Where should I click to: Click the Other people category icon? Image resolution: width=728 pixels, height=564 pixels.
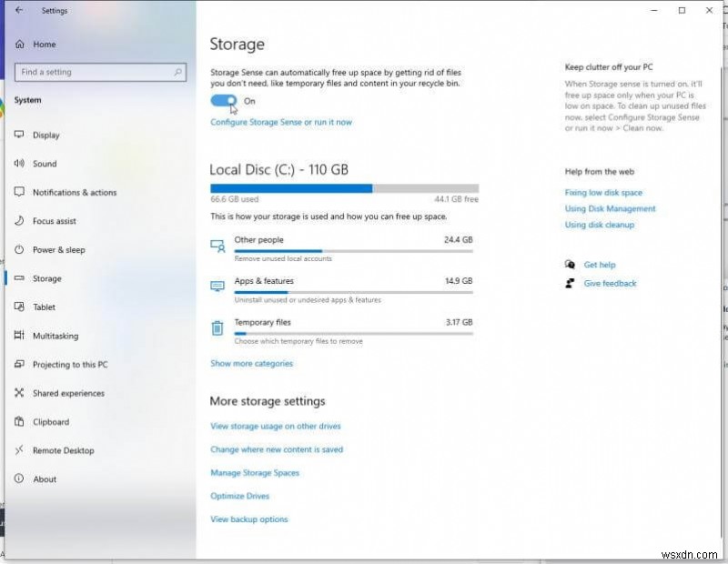(217, 247)
